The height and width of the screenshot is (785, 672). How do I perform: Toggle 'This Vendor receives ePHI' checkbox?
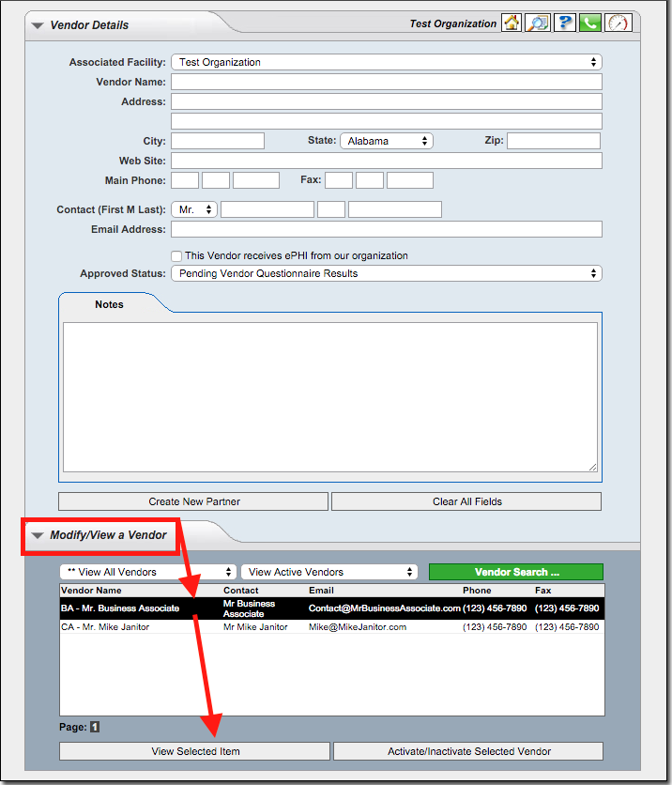[x=176, y=256]
